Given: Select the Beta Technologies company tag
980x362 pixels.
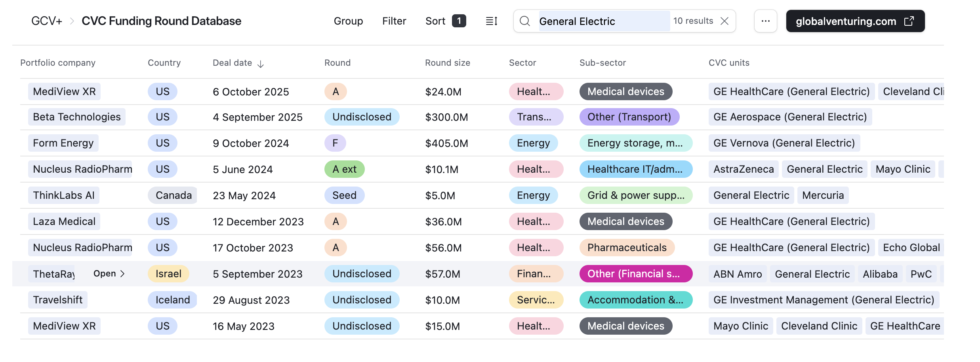Looking at the screenshot, I should (77, 117).
